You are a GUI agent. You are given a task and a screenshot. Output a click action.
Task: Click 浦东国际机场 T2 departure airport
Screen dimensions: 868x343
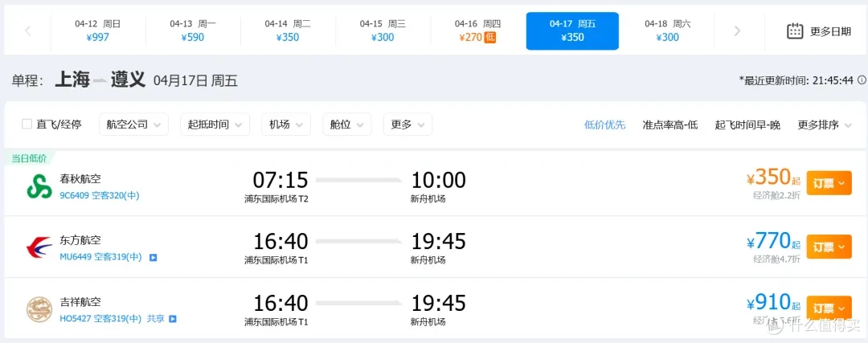click(276, 198)
